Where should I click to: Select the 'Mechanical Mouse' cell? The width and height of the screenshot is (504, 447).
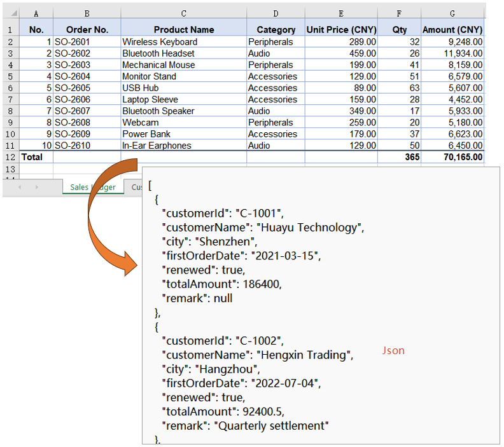pos(183,65)
